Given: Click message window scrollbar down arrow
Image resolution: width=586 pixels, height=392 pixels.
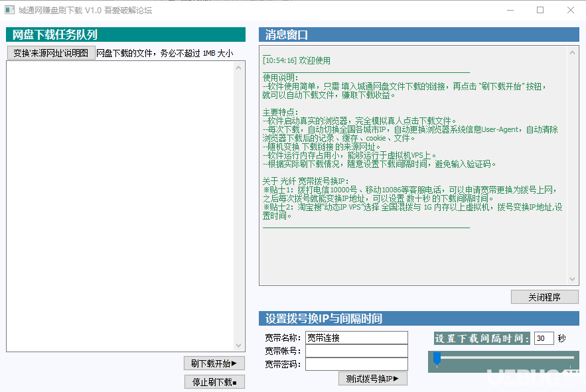Looking at the screenshot, I should tap(572, 279).
